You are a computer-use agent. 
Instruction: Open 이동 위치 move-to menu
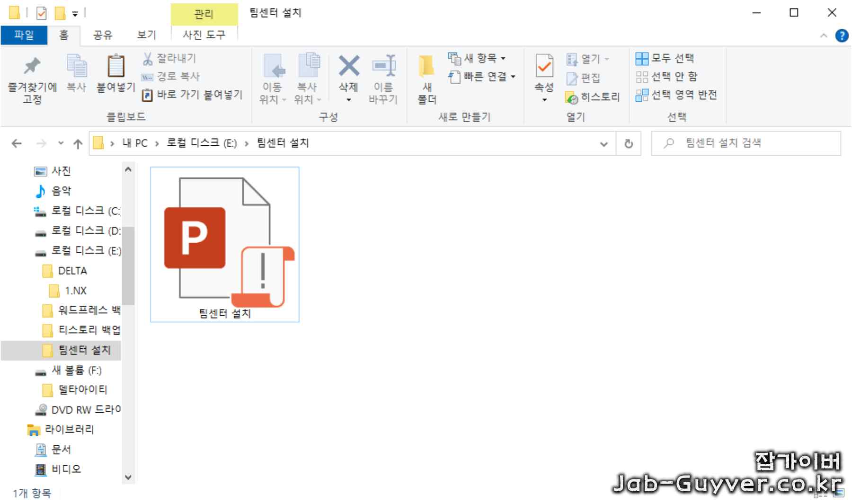(x=273, y=79)
